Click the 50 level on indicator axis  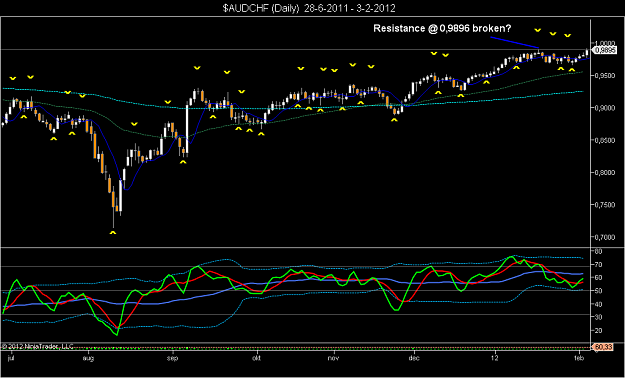point(598,291)
